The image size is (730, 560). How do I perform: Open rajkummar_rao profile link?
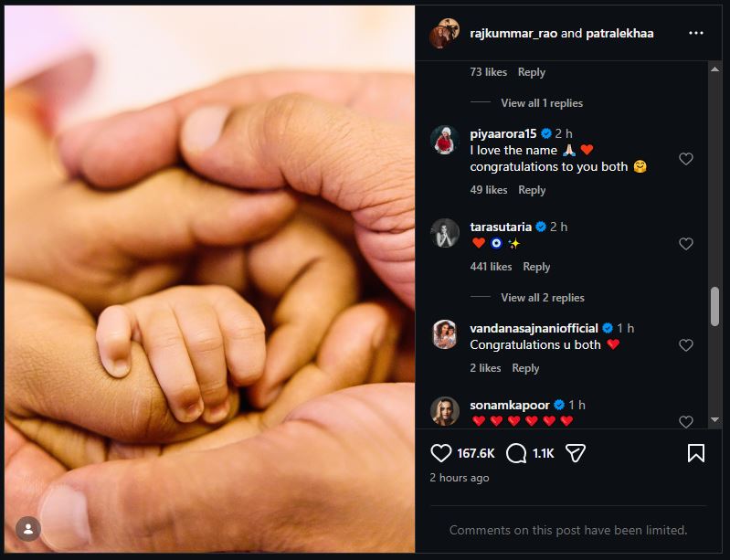coord(513,33)
